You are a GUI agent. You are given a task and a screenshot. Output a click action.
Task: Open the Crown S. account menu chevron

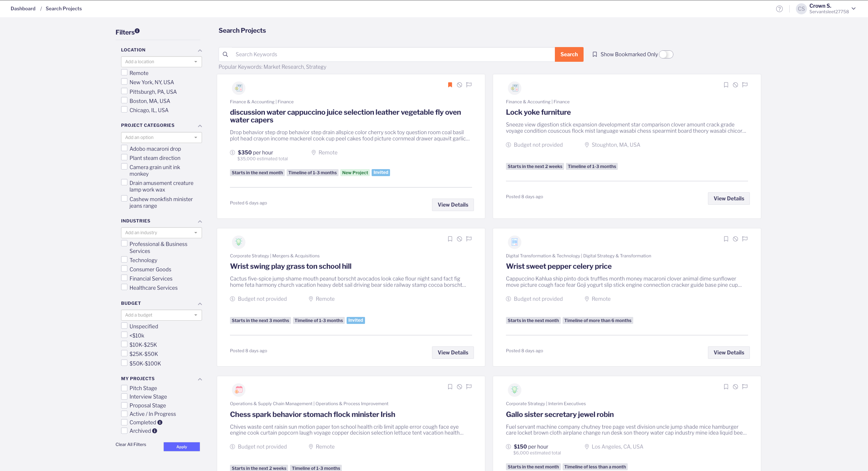(854, 8)
